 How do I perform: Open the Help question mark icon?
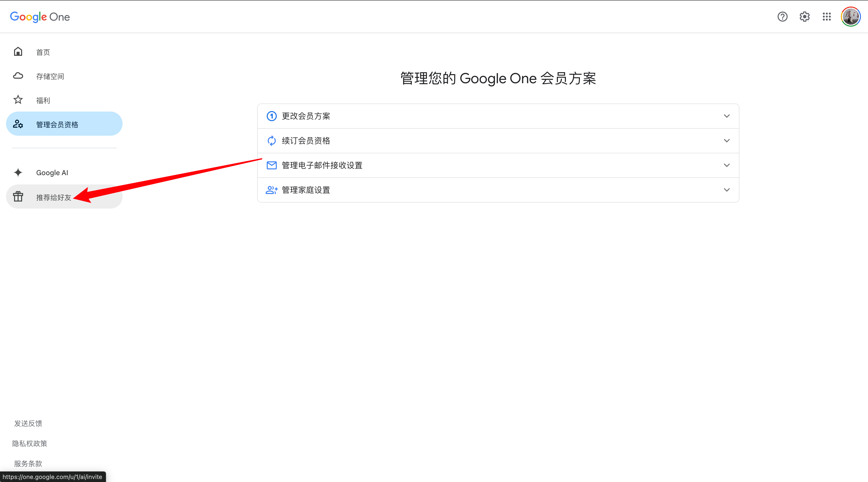782,17
